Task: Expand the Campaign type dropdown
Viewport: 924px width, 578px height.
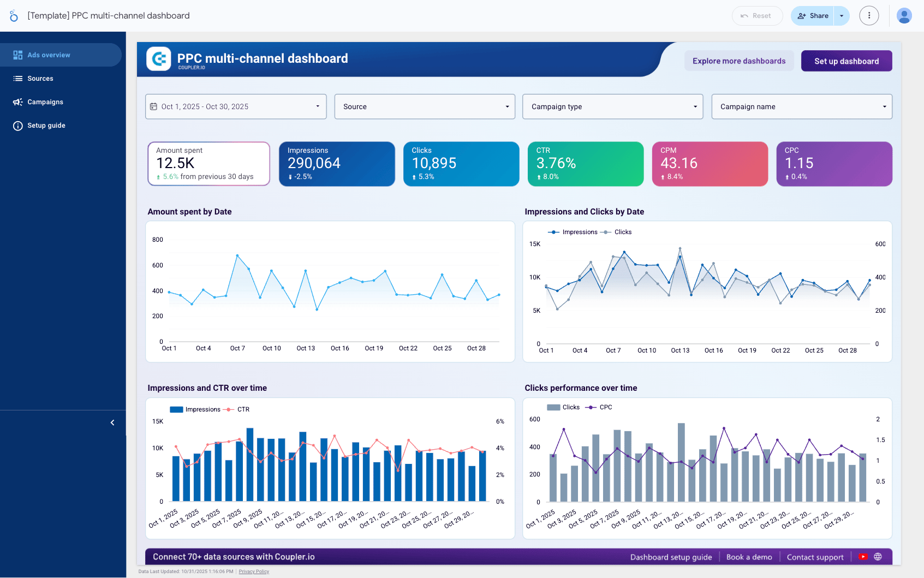Action: click(x=613, y=106)
